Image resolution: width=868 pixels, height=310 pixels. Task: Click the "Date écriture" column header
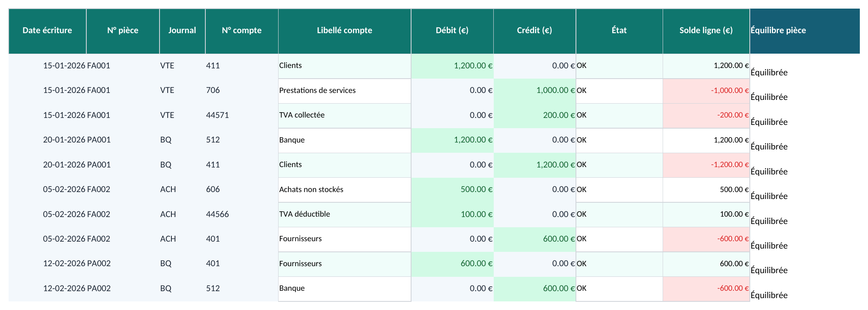pyautogui.click(x=47, y=31)
